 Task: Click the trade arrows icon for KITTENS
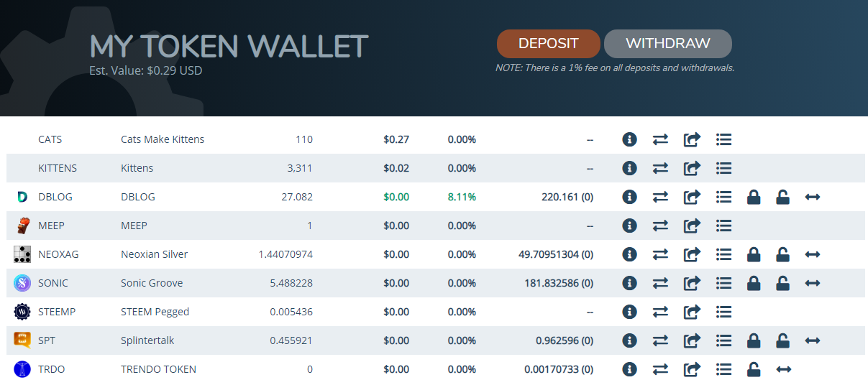pos(660,168)
